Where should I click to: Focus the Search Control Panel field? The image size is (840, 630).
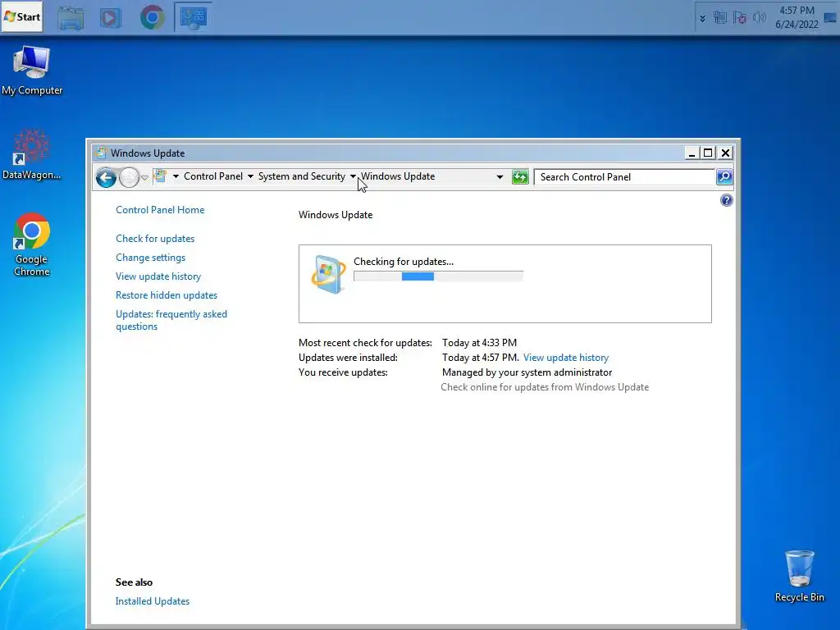click(624, 177)
